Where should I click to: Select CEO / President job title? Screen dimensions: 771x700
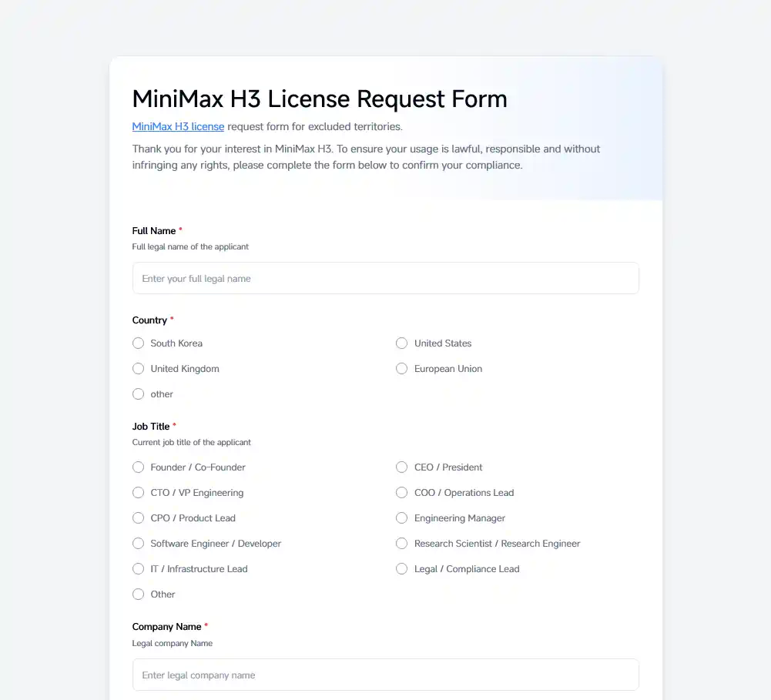[402, 467]
